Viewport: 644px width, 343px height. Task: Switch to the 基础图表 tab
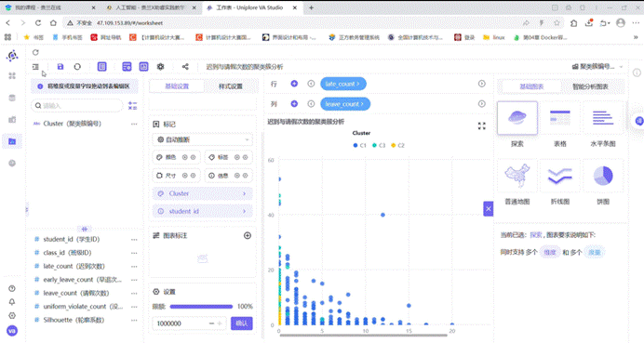pyautogui.click(x=531, y=86)
